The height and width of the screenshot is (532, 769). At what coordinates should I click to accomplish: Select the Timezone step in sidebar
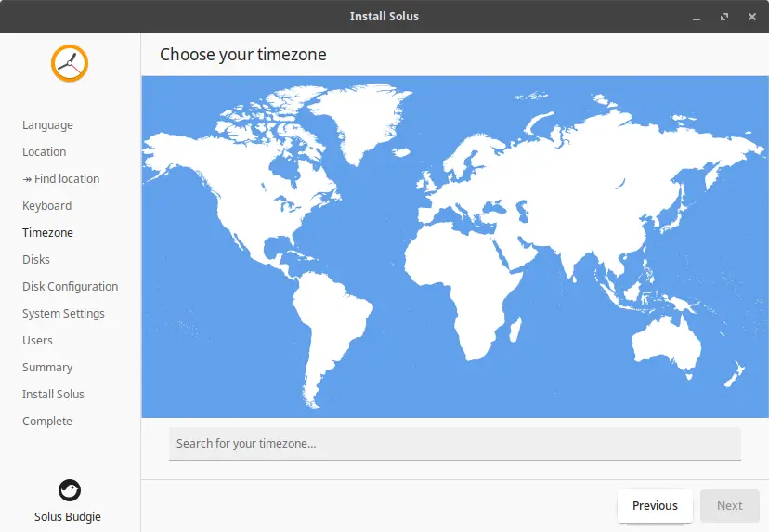[47, 233]
